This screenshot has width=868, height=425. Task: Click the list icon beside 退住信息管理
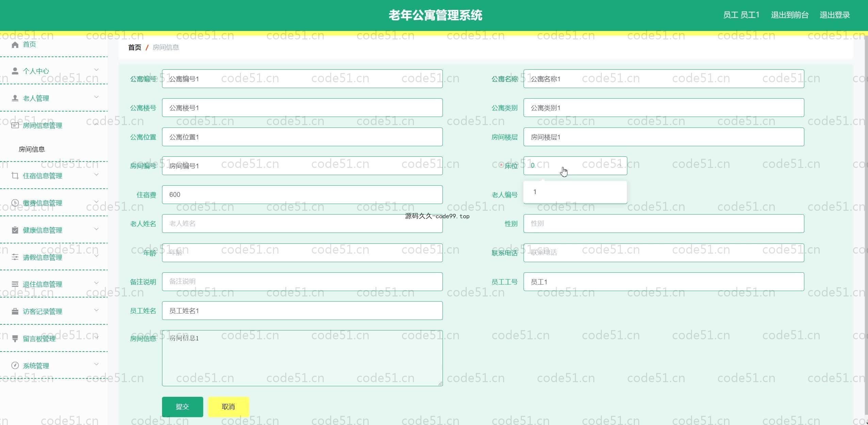pos(15,284)
